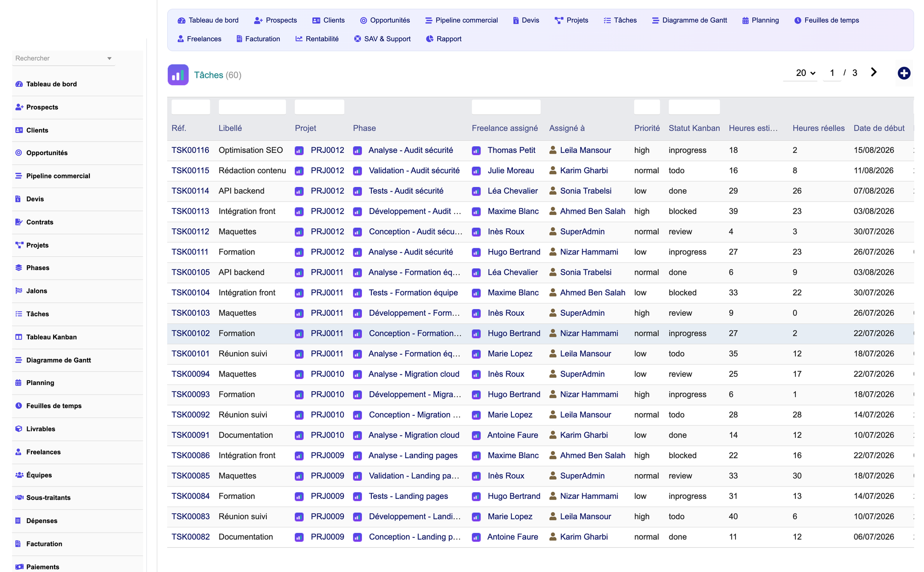924x572 pixels.
Task: Open Diagramme de Gantt in top navigation
Action: [689, 20]
